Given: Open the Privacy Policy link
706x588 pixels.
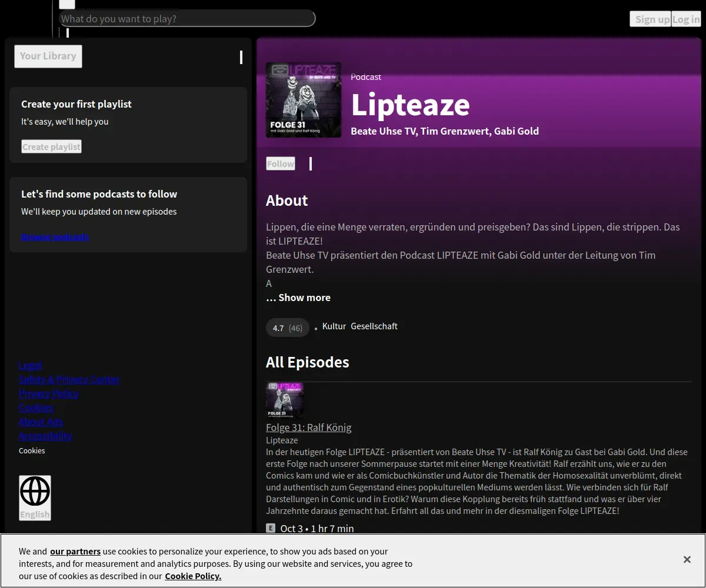Looking at the screenshot, I should 49,393.
